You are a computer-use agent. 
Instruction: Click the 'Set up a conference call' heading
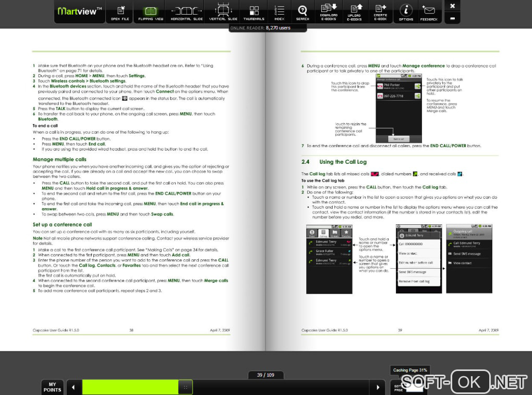(x=63, y=225)
